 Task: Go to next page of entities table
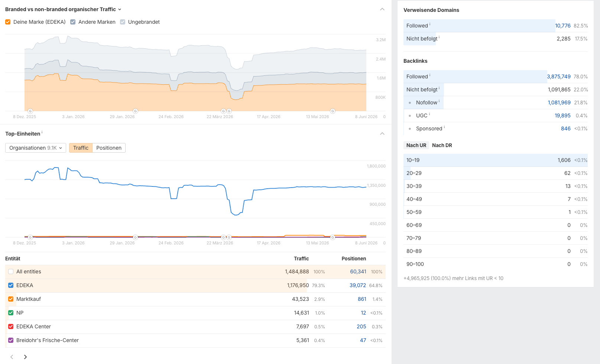click(x=25, y=357)
